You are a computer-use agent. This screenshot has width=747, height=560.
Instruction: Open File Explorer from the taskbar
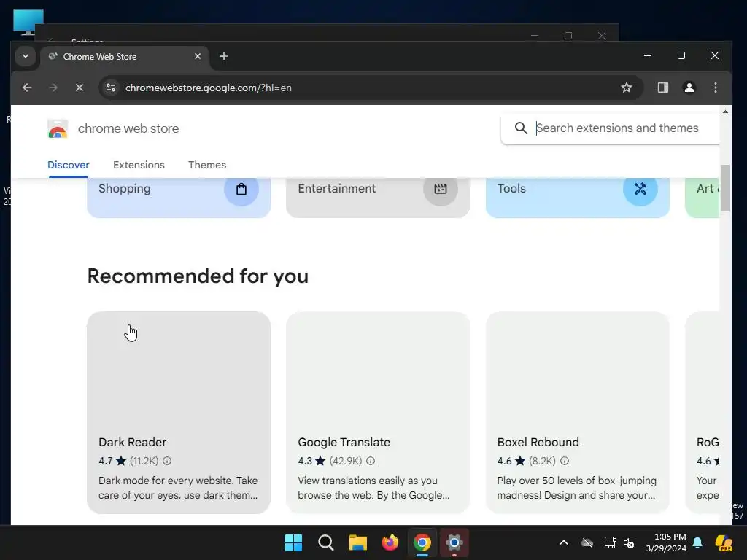click(357, 542)
